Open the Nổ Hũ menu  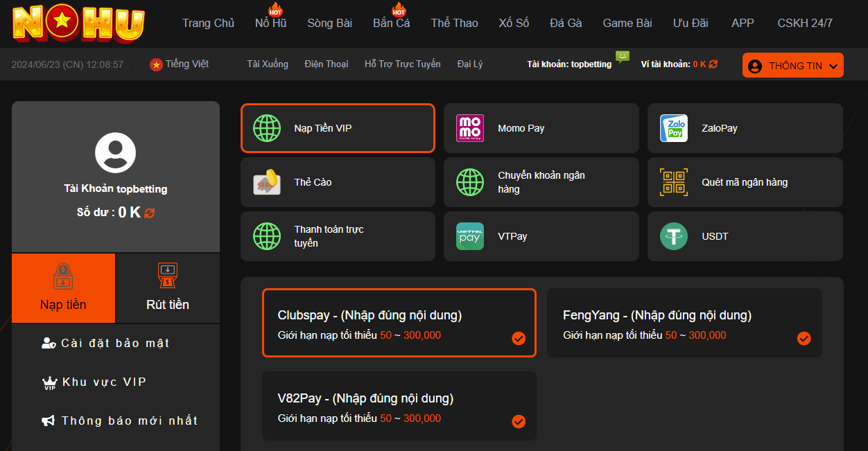[x=270, y=24]
